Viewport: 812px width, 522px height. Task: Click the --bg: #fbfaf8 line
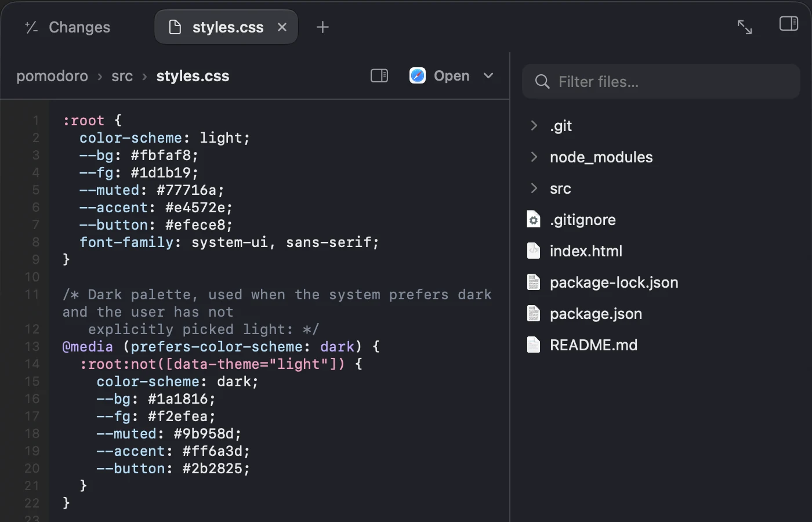139,155
